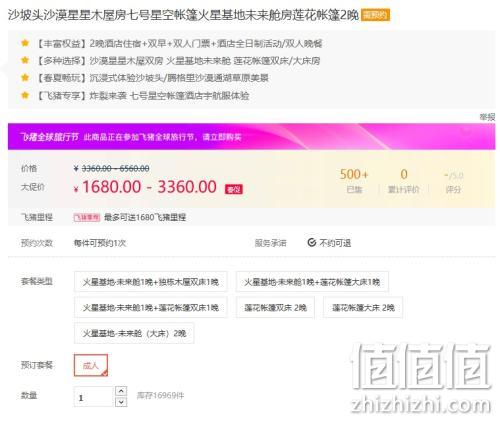The width and height of the screenshot is (500, 422).
Task: Click the text 每件可预约1次
Action: click(100, 243)
